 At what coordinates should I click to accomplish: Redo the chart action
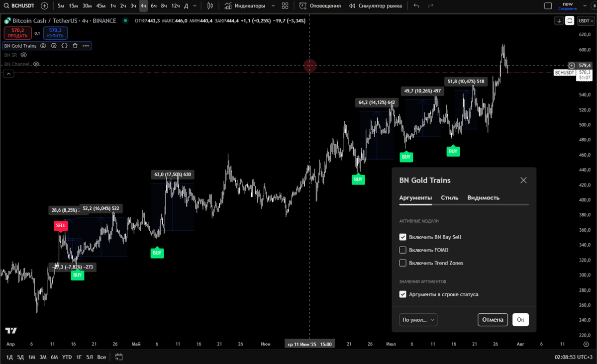click(x=431, y=6)
